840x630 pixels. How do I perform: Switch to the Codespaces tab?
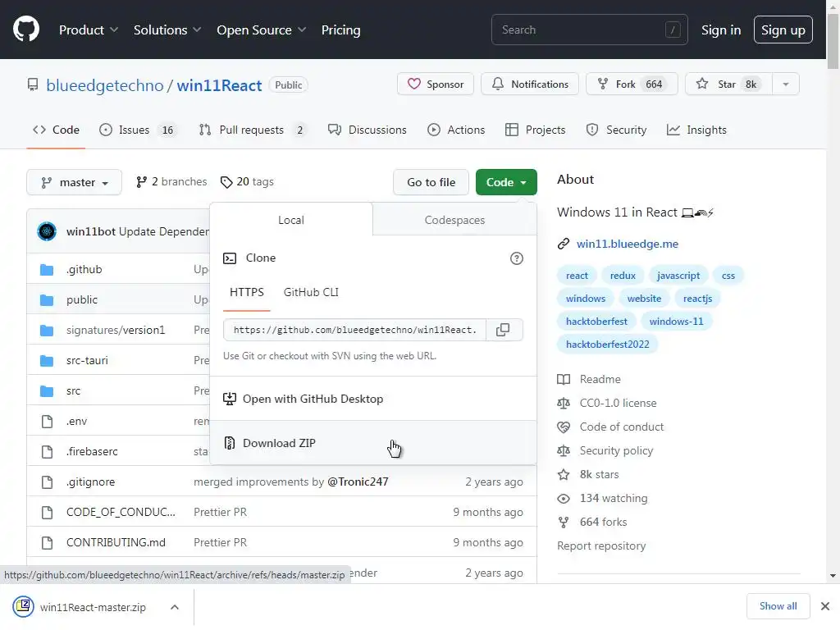454,220
